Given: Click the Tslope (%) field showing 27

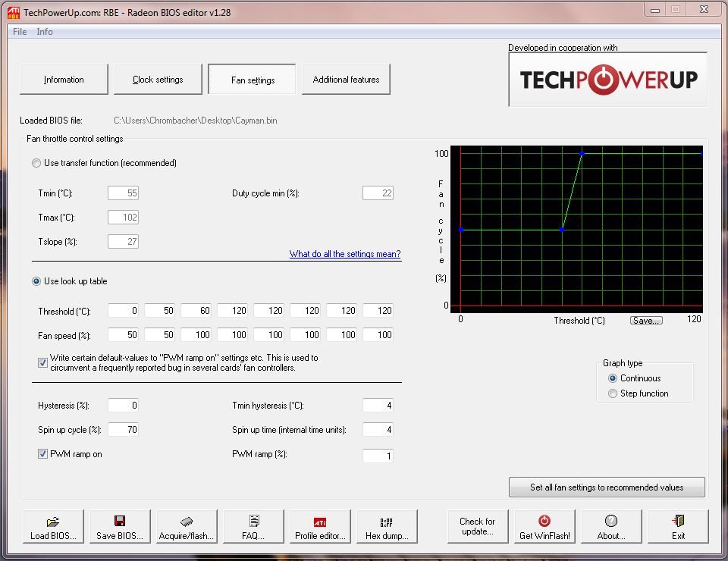Looking at the screenshot, I should (x=123, y=241).
